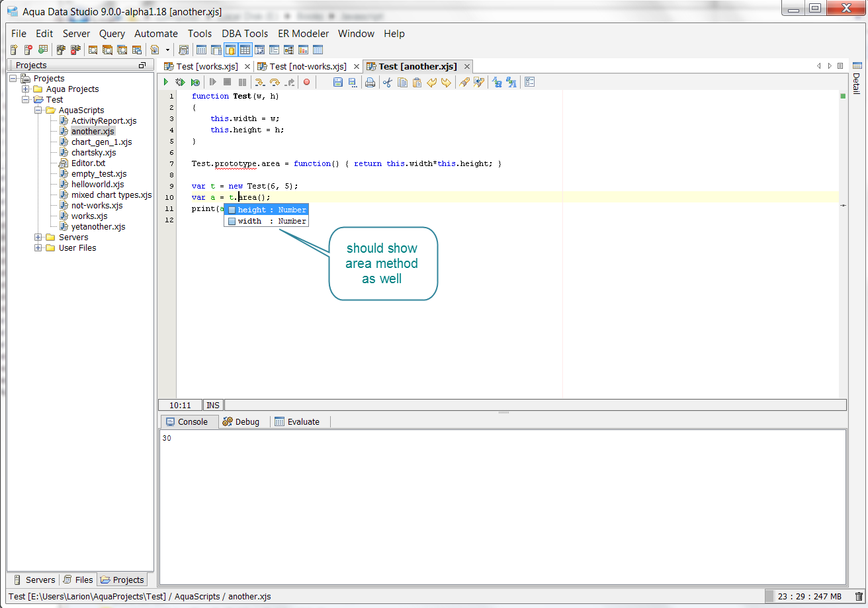Expand the Aqua Projects folder
Screen dimensions: 868x608
[x=26, y=89]
